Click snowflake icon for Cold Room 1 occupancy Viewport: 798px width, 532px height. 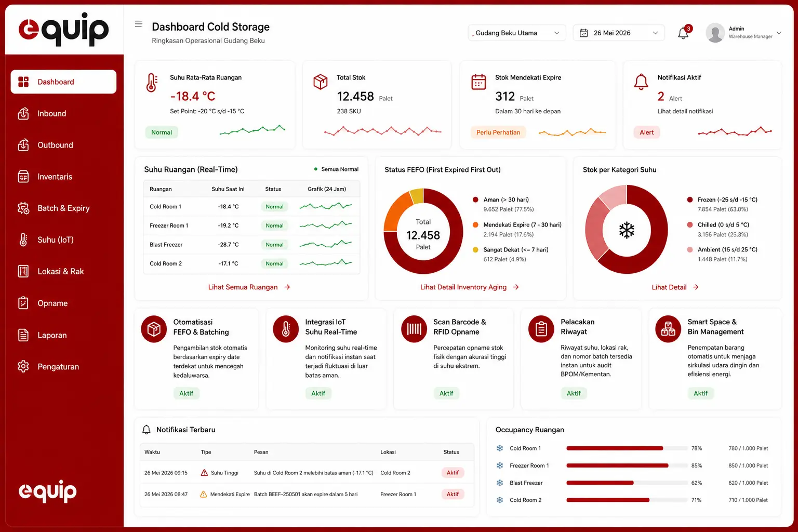(500, 448)
